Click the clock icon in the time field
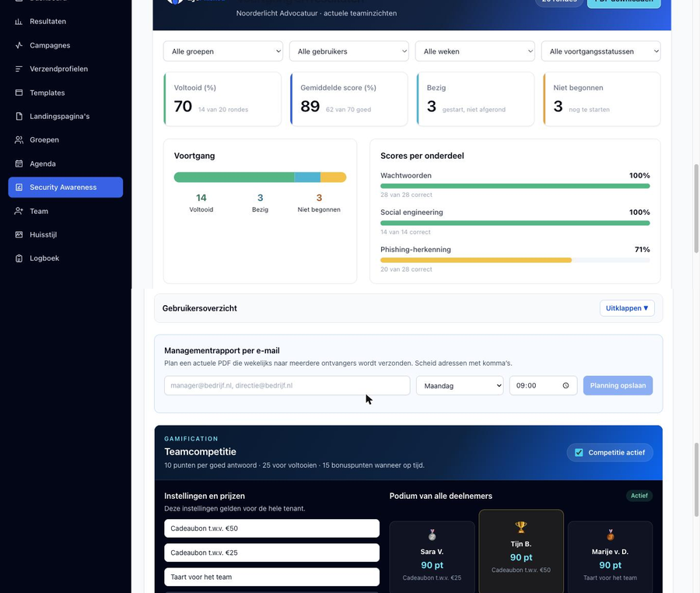700x593 pixels. pyautogui.click(x=565, y=385)
